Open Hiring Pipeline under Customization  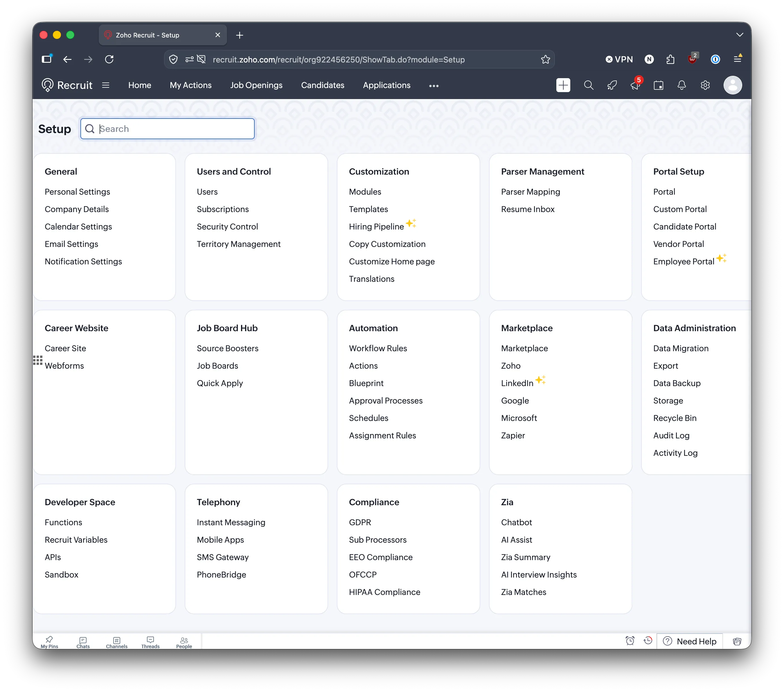point(376,226)
